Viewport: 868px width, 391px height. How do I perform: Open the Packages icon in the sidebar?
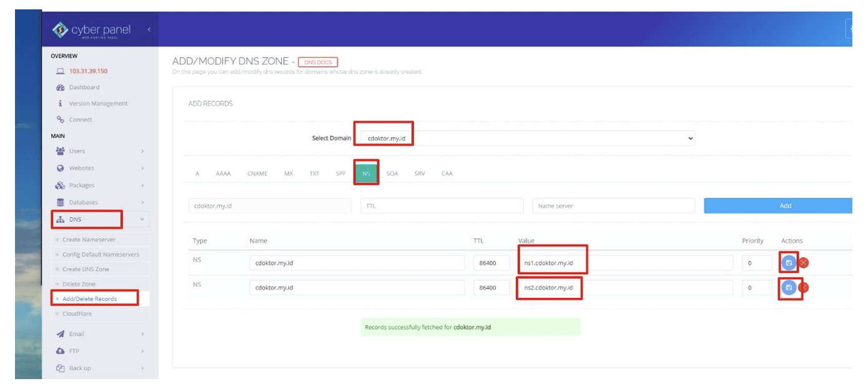[x=59, y=184]
